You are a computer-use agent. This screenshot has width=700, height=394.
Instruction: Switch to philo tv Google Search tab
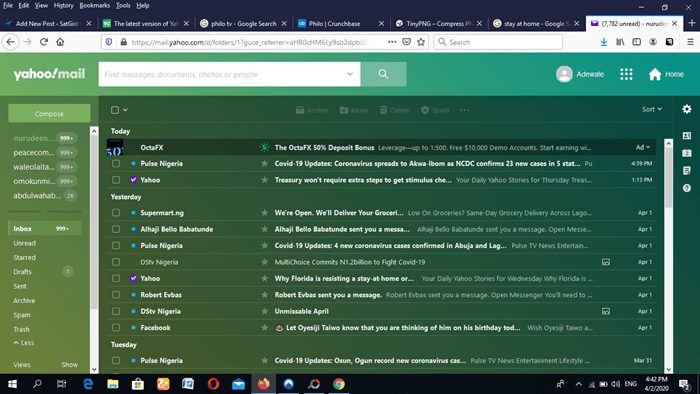[x=243, y=24]
